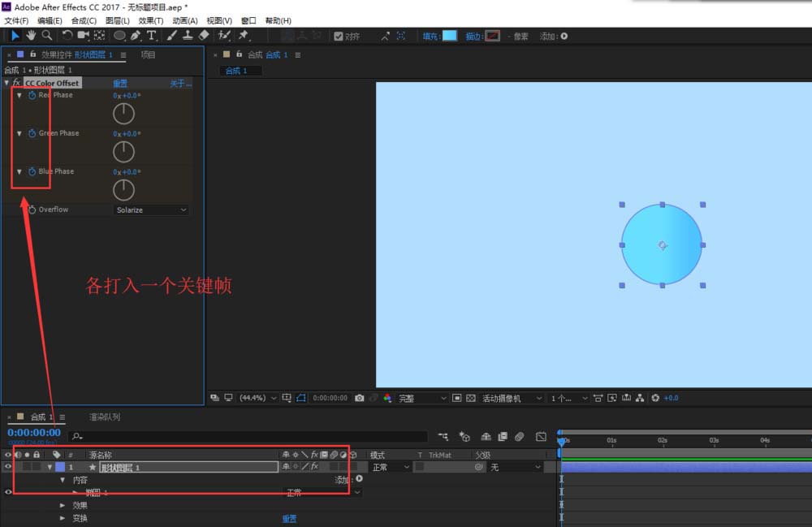This screenshot has width=812, height=527.
Task: Select the Hand tool in the toolbar
Action: (31, 36)
